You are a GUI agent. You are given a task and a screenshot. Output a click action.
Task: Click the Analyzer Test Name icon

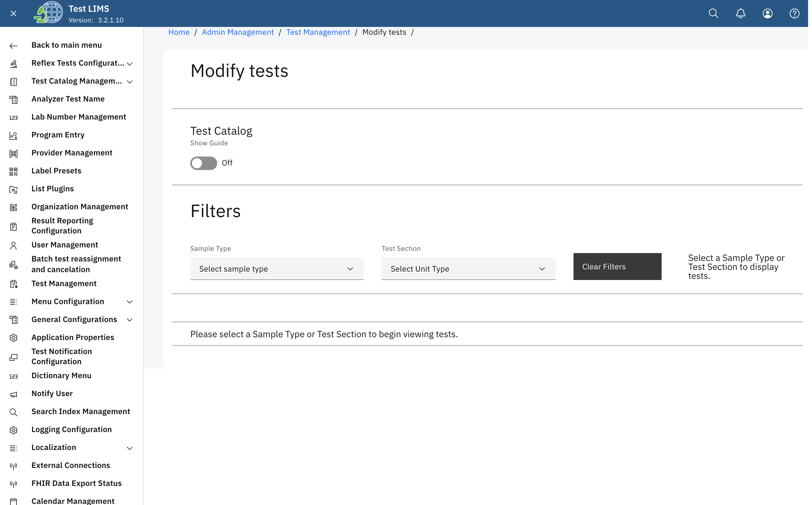tap(13, 100)
